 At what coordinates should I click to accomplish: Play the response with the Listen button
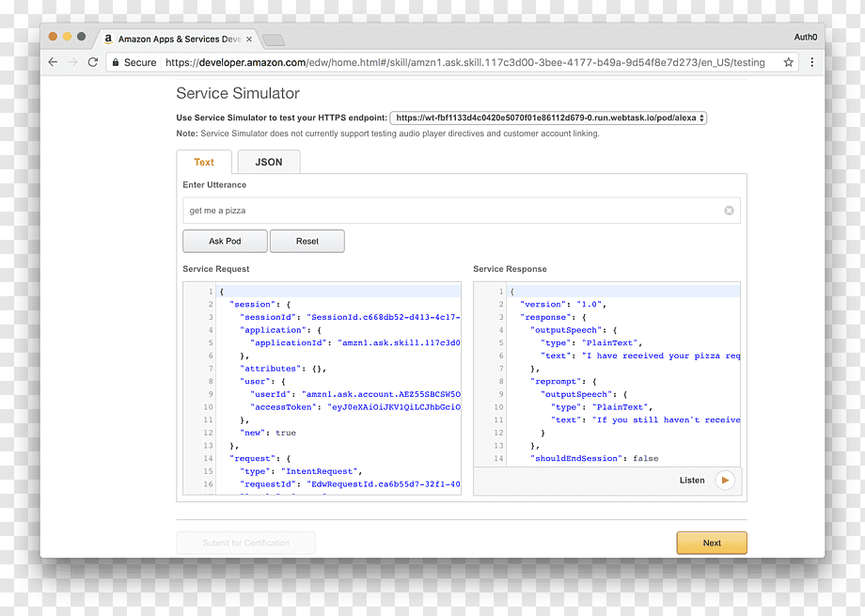(725, 481)
